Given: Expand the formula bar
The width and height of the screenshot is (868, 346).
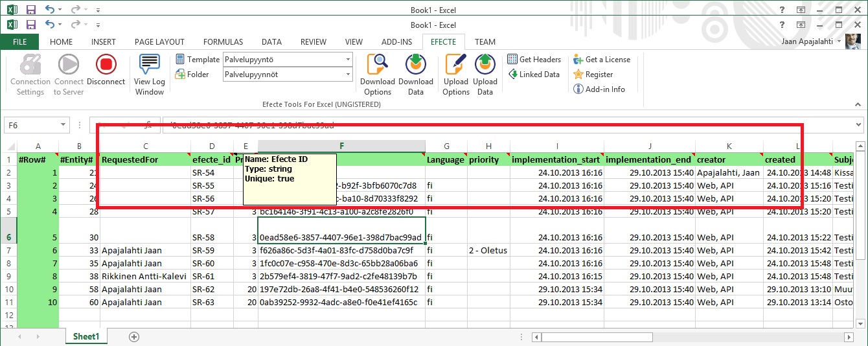Looking at the screenshot, I should (858, 125).
